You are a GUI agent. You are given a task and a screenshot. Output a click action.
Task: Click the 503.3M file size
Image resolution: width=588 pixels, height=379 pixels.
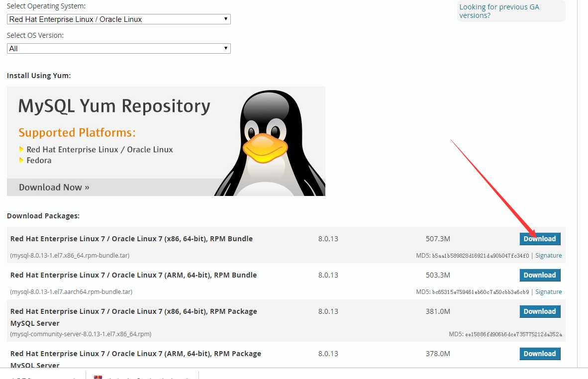(x=438, y=275)
